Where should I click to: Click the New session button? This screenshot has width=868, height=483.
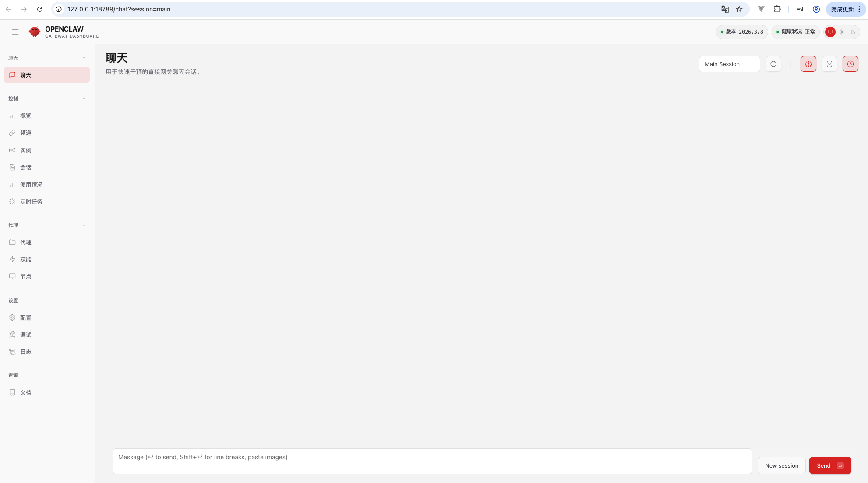782,465
